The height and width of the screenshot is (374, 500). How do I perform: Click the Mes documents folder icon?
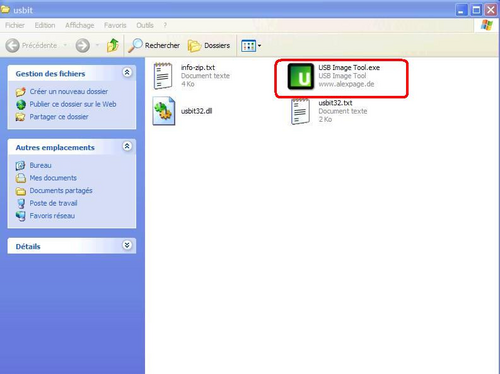click(21, 178)
